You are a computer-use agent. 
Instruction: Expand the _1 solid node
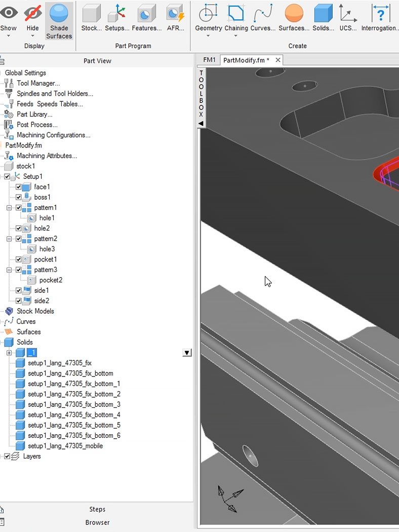coord(9,353)
